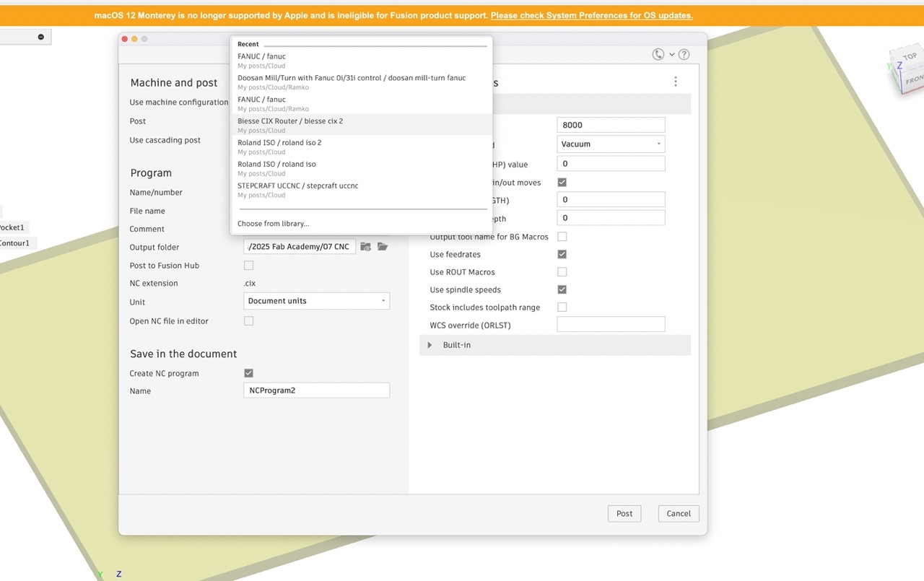Open the Vacuum dropdown
Image resolution: width=924 pixels, height=581 pixels.
click(x=611, y=144)
